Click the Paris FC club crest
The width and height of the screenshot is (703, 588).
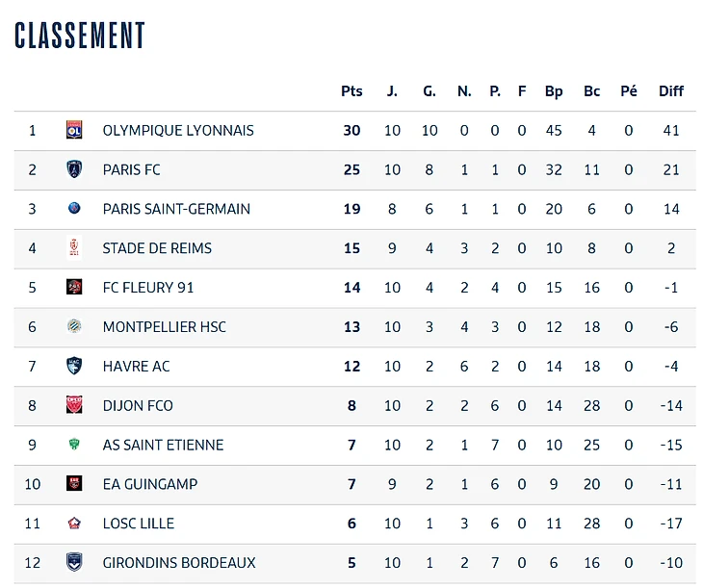click(x=74, y=169)
